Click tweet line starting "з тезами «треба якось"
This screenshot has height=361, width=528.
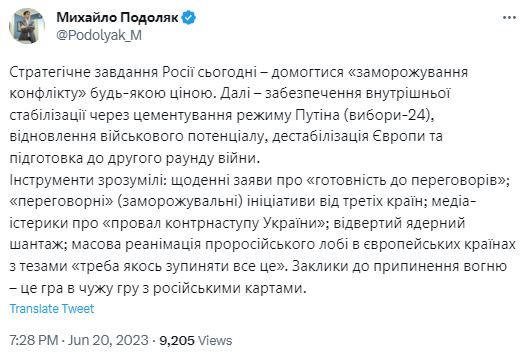click(x=258, y=266)
